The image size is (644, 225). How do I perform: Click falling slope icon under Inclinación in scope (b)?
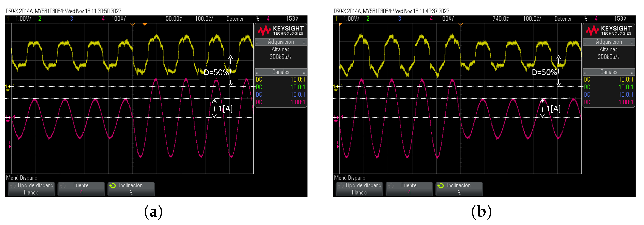tap(459, 193)
